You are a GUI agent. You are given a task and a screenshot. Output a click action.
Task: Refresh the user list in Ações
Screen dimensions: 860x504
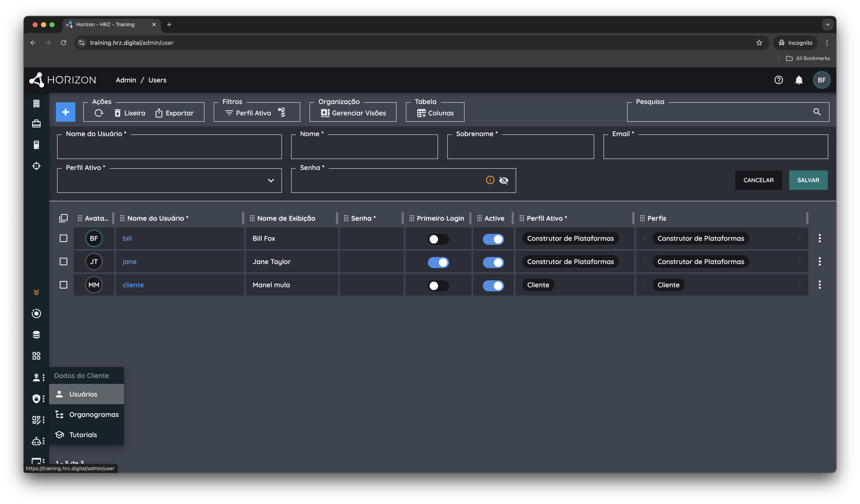(99, 113)
